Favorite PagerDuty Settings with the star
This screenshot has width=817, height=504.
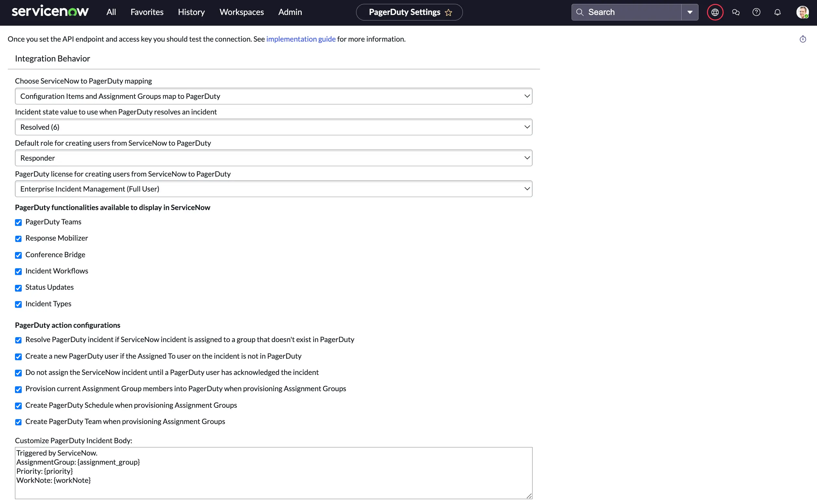pos(448,13)
